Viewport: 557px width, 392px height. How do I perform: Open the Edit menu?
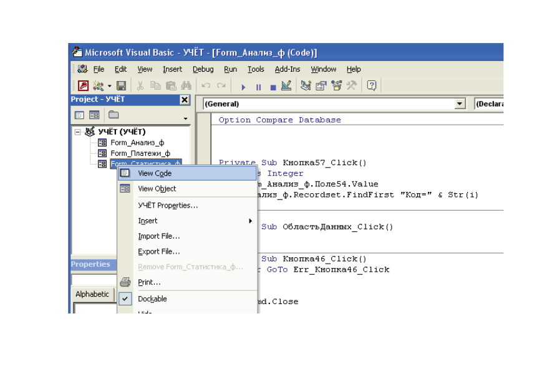pos(120,69)
